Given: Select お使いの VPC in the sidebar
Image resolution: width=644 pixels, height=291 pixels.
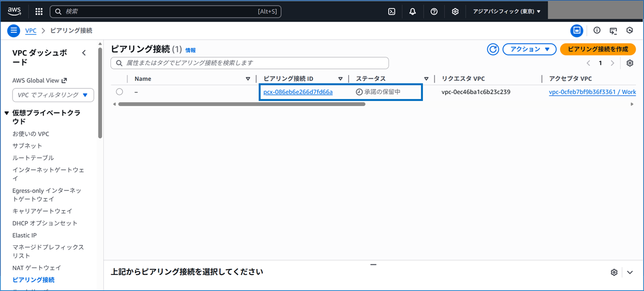Looking at the screenshot, I should (32, 133).
